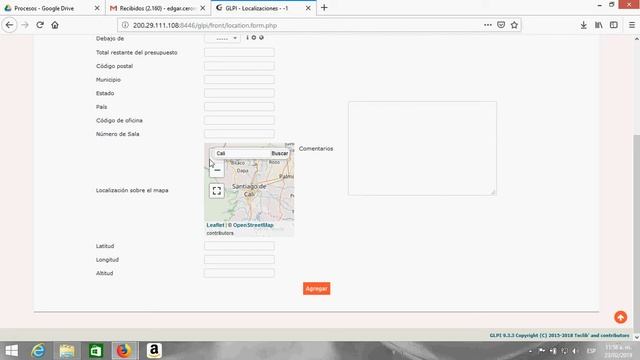Click the Santiago de Cali map label
Viewport: 640px width, 360px height.
pos(249,190)
